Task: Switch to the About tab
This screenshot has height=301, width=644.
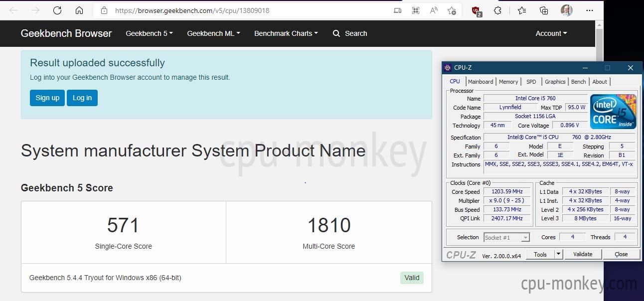Action: click(600, 82)
